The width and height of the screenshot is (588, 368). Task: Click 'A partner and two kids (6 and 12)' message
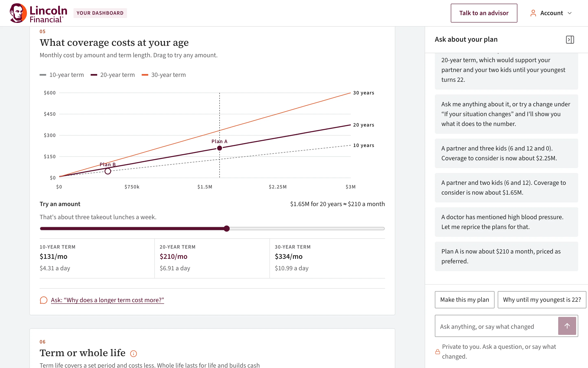click(506, 188)
